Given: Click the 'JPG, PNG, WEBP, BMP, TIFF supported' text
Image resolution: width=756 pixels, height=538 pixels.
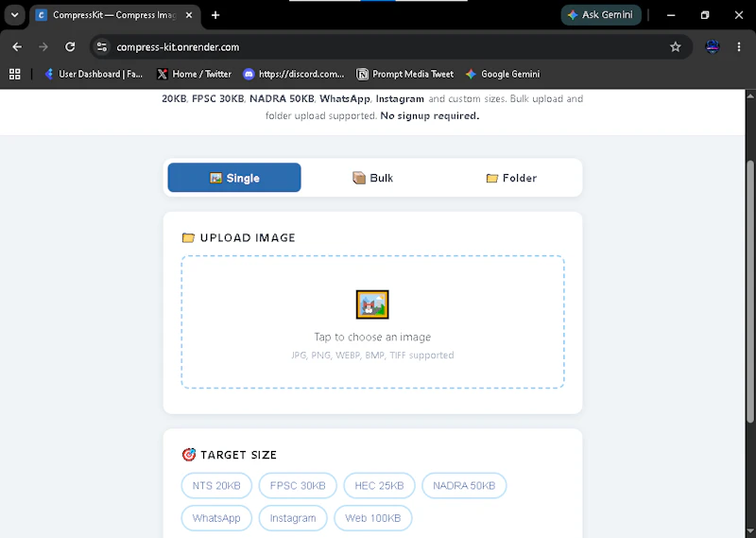Looking at the screenshot, I should point(372,356).
